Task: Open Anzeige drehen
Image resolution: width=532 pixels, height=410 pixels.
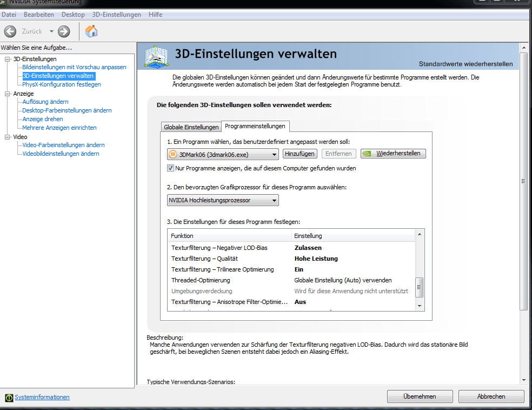Action: (x=43, y=119)
